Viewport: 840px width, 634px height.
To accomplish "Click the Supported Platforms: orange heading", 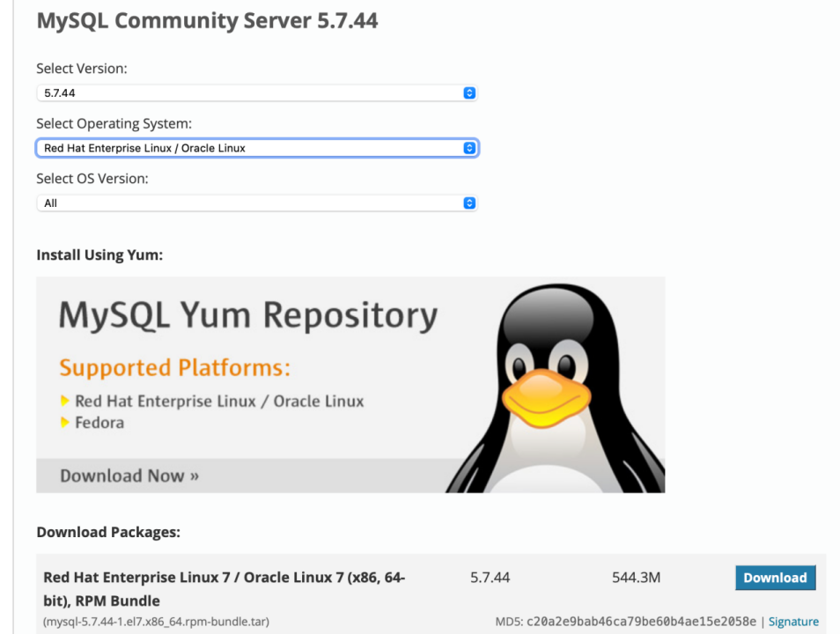I will (174, 368).
